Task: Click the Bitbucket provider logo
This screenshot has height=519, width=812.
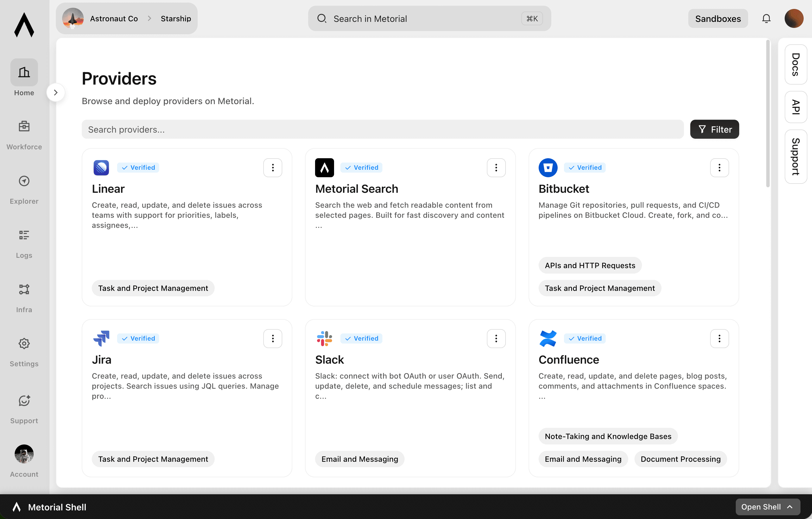Action: (548, 168)
